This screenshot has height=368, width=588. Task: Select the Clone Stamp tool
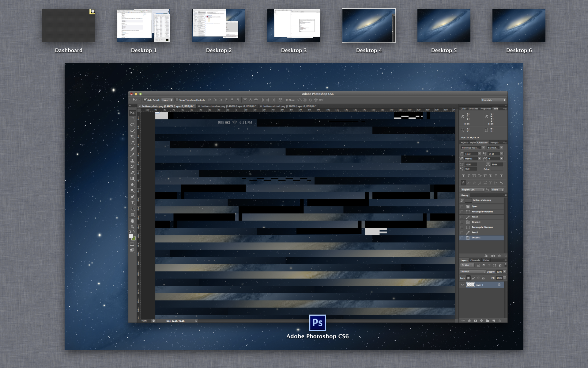click(132, 161)
